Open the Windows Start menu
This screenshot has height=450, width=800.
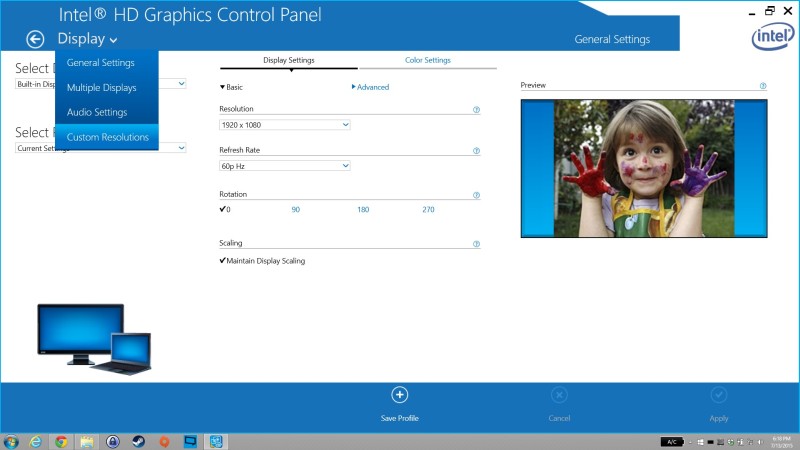(11, 442)
